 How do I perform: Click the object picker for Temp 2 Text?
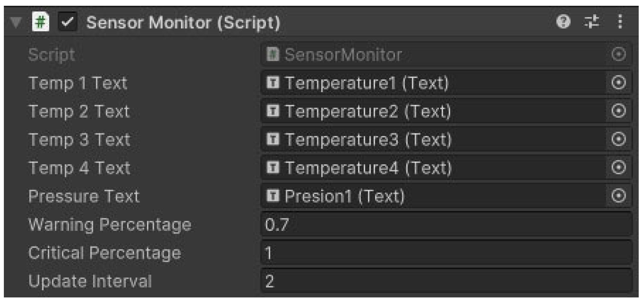tap(618, 111)
